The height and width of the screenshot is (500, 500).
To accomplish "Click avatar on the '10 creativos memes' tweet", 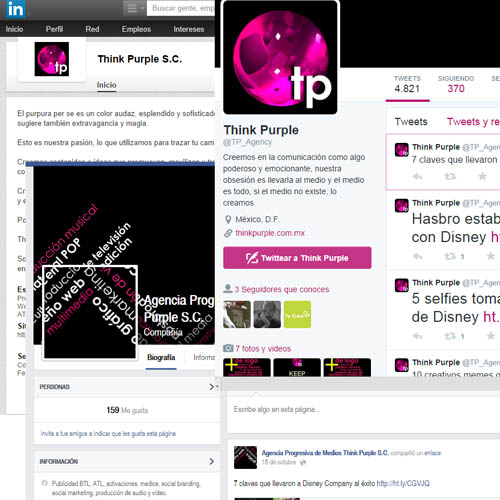I will coord(402,365).
